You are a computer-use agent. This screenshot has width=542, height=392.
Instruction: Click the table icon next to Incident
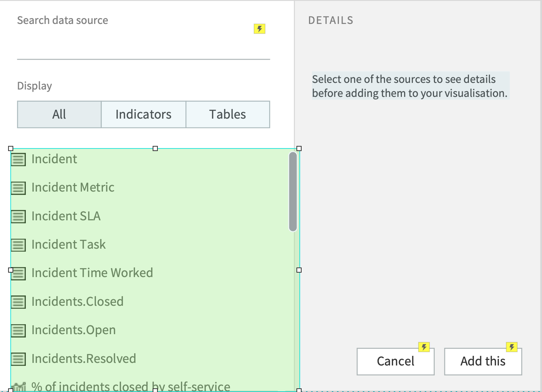[18, 160]
